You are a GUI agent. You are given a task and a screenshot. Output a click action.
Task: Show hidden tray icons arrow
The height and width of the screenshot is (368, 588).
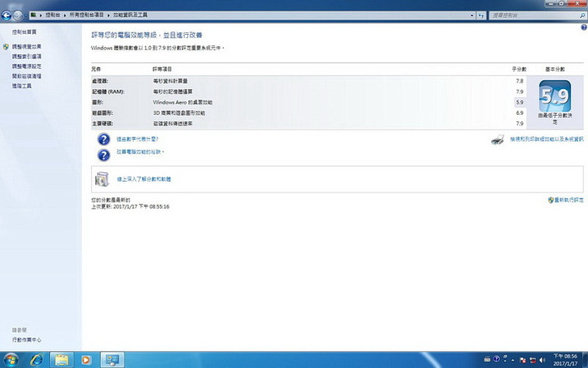(x=513, y=360)
